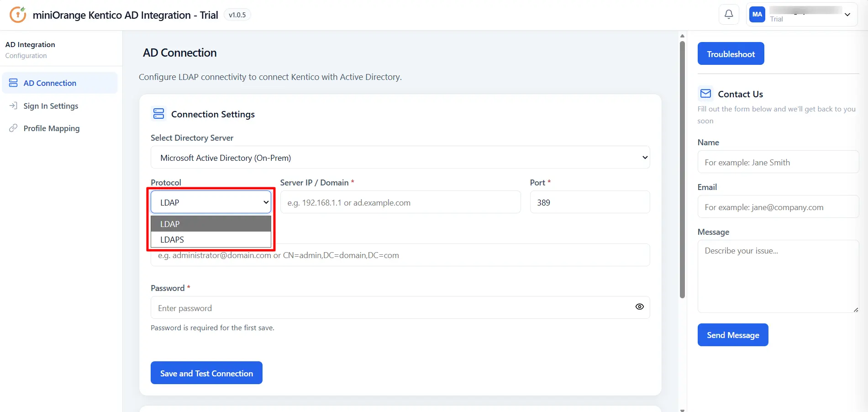Click the Contact Us envelope icon
868x412 pixels.
tap(705, 94)
